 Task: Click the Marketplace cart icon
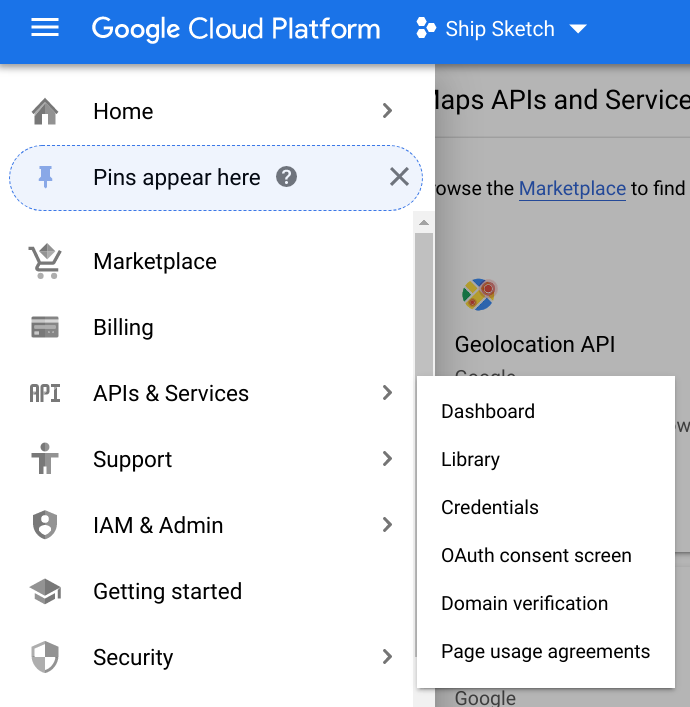tap(45, 262)
